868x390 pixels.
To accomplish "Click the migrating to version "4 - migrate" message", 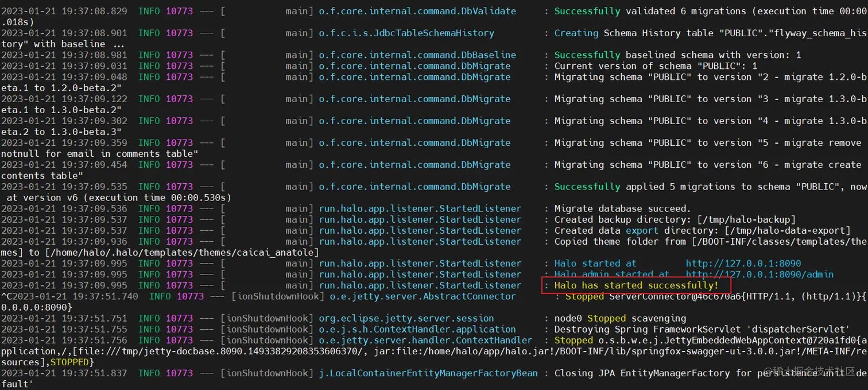I will 711,121.
